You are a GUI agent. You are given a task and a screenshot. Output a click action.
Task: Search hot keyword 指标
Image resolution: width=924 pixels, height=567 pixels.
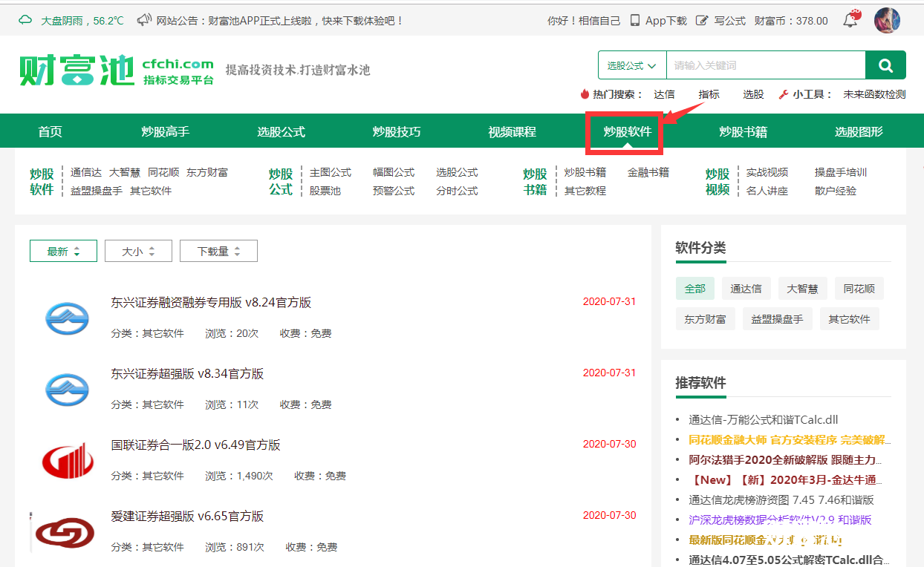709,94
